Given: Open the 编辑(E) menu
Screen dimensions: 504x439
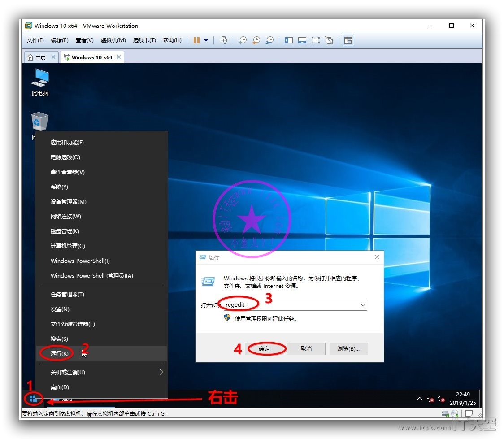Looking at the screenshot, I should click(x=60, y=40).
